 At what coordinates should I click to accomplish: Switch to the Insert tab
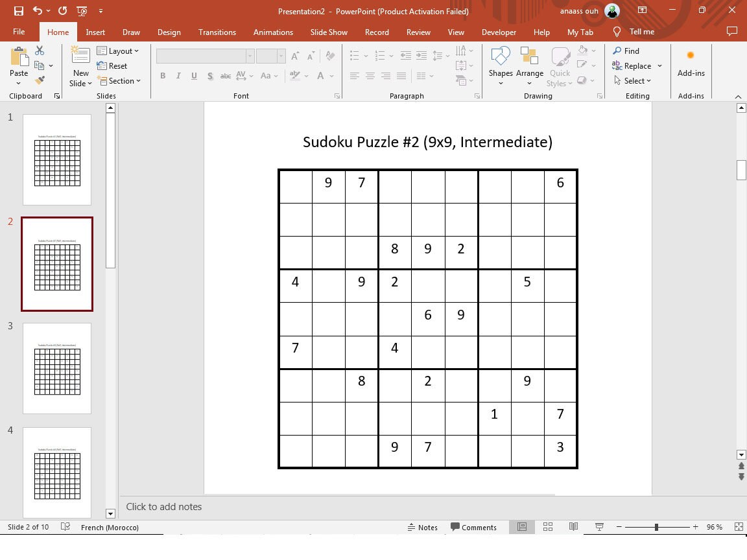click(x=95, y=31)
